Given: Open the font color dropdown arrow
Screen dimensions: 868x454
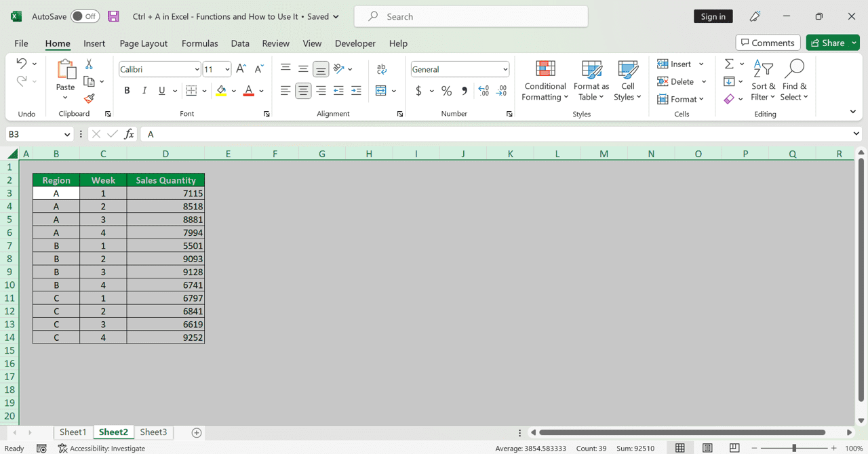Looking at the screenshot, I should click(262, 91).
